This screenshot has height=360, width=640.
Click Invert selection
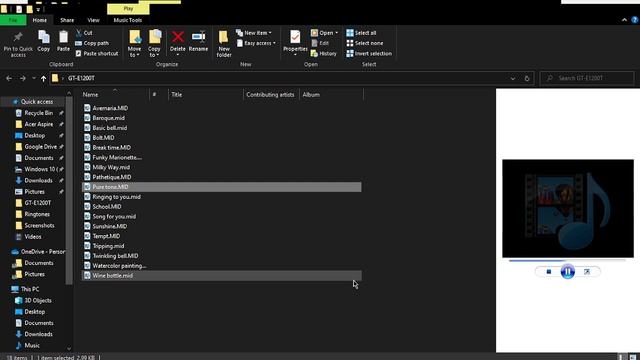coord(369,53)
